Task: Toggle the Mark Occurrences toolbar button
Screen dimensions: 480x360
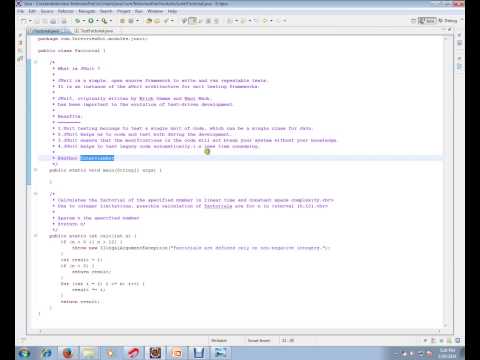Action: (193, 21)
